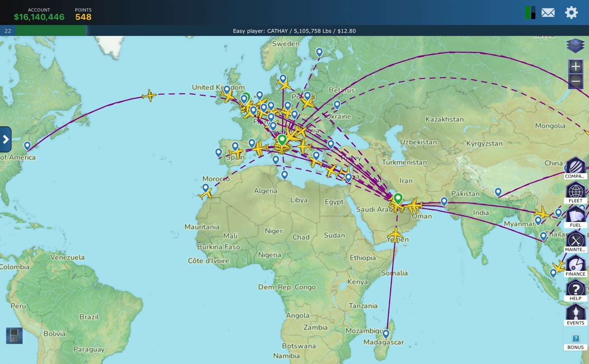Open the COMPA.. company menu
Screen dimensions: 589x364
tap(576, 168)
